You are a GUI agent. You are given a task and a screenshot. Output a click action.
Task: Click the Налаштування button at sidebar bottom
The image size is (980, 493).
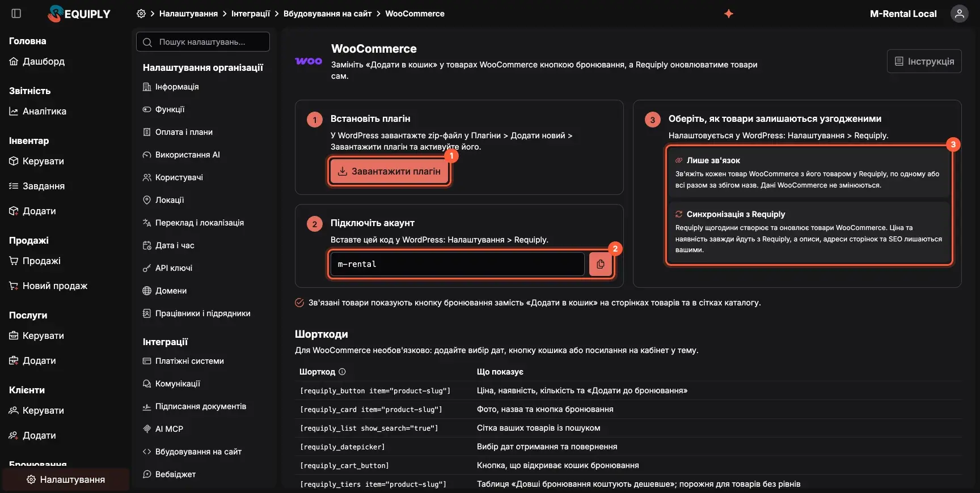66,479
